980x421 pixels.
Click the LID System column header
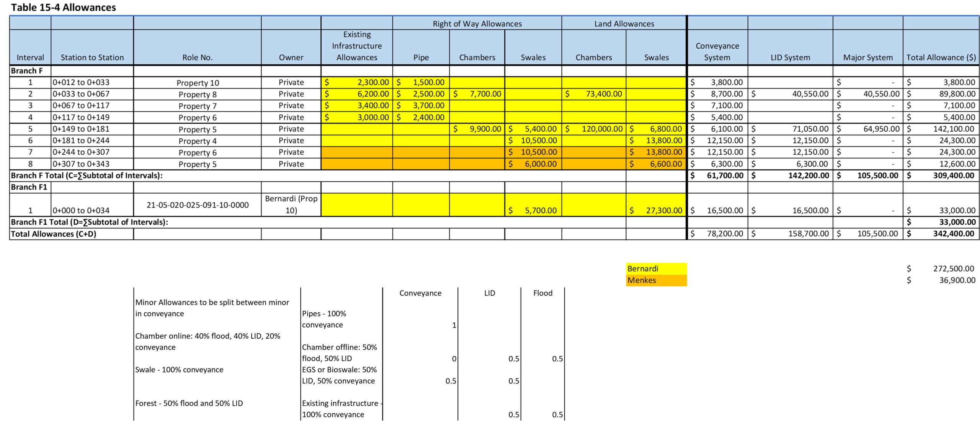[x=790, y=57]
